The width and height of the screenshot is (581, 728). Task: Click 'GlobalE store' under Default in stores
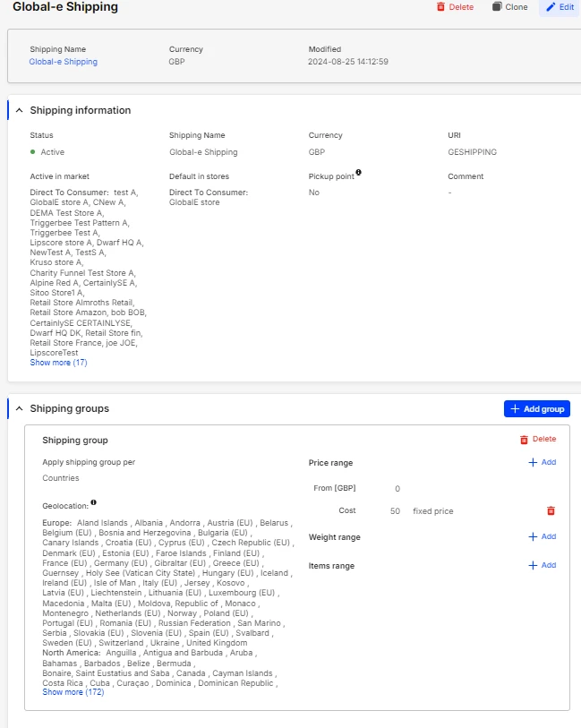coord(194,202)
